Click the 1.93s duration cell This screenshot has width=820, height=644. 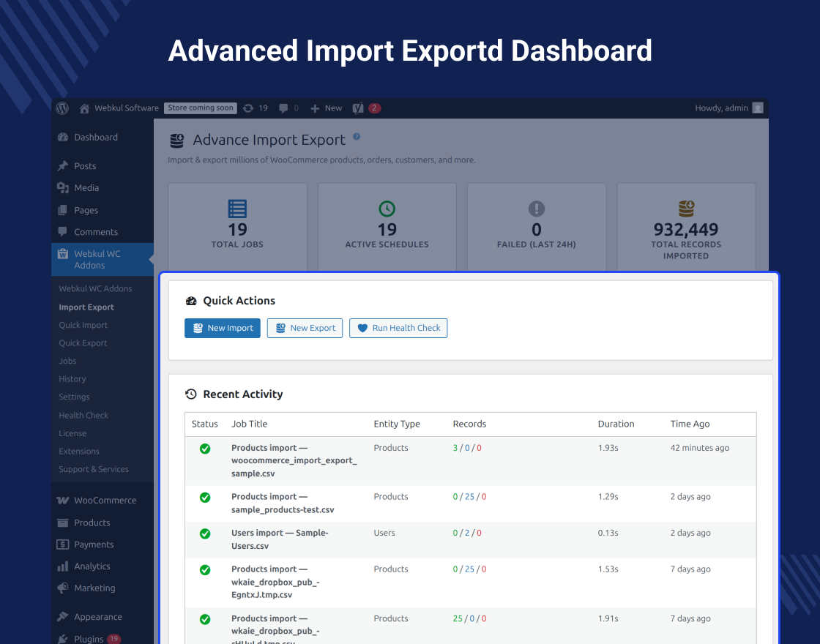coord(608,448)
